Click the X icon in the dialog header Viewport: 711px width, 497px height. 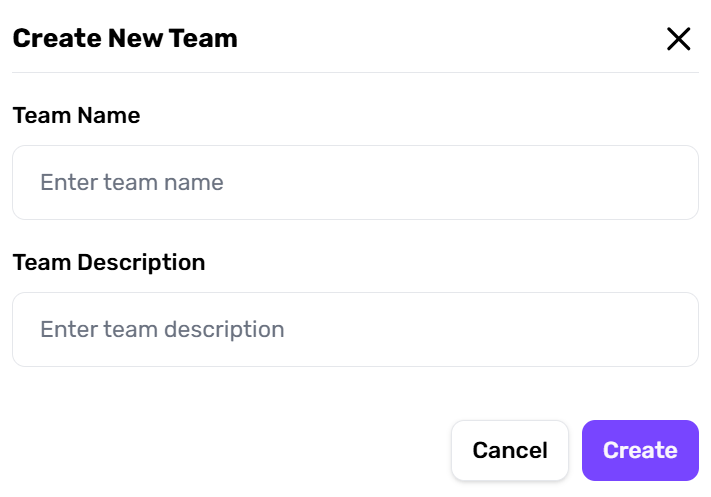point(678,39)
